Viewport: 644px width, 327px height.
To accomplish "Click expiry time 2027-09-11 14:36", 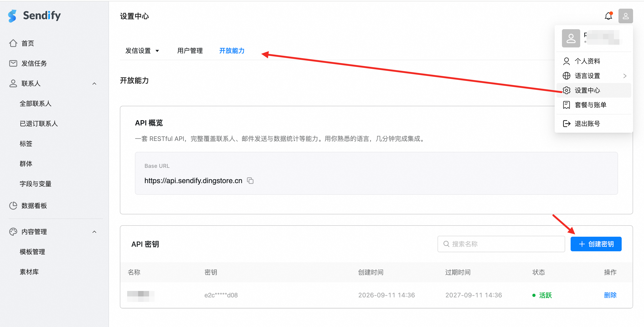I will pos(474,295).
